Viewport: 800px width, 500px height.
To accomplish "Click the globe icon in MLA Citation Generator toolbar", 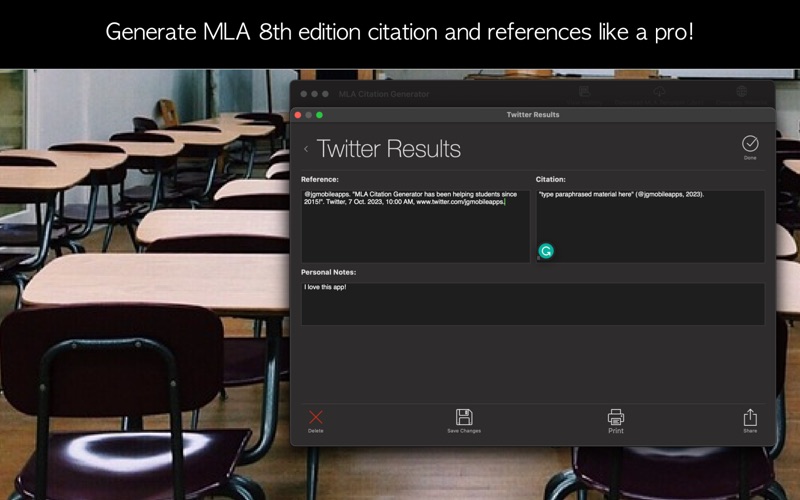I will 741,91.
